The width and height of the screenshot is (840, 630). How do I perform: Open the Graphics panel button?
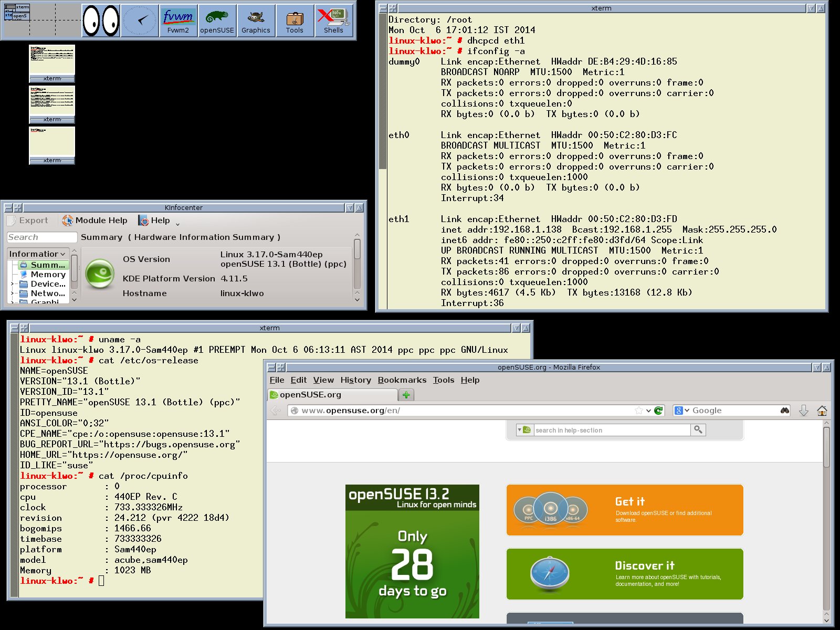256,21
